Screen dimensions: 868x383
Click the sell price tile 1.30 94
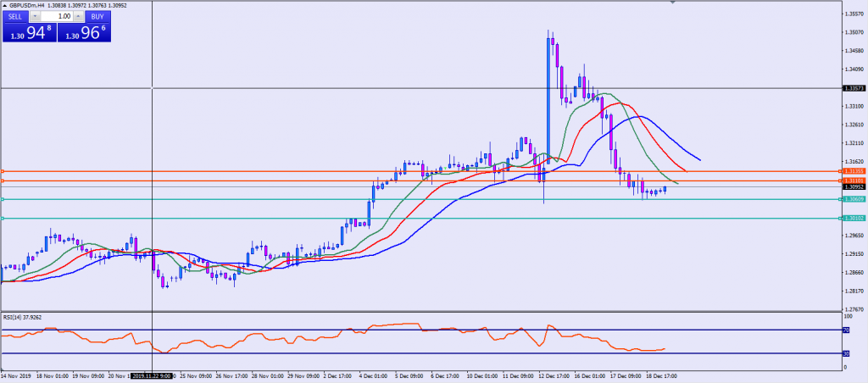(x=27, y=33)
